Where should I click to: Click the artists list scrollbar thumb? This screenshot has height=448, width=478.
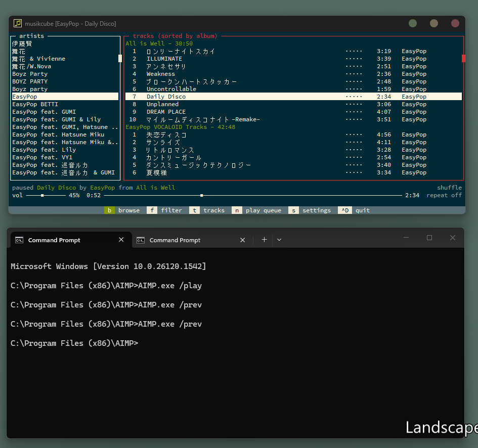coord(120,58)
